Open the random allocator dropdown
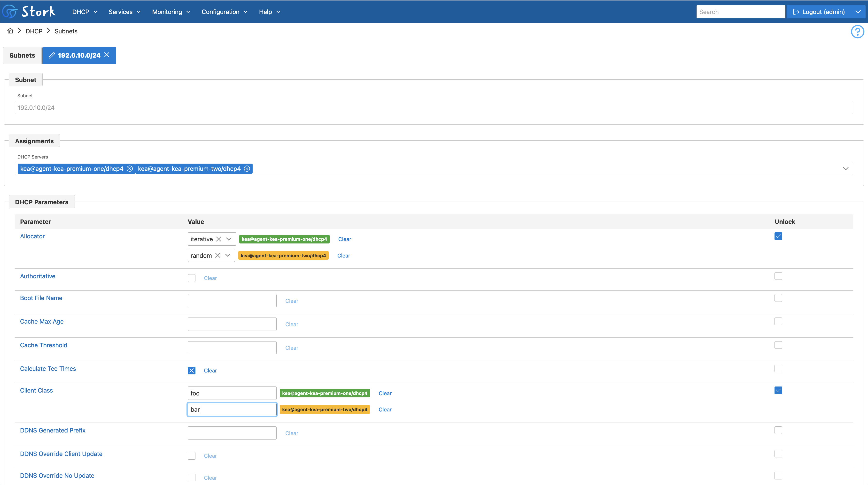 tap(228, 255)
